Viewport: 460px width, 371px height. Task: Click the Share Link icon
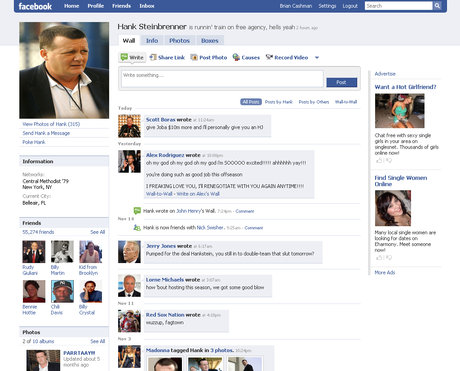[x=153, y=57]
